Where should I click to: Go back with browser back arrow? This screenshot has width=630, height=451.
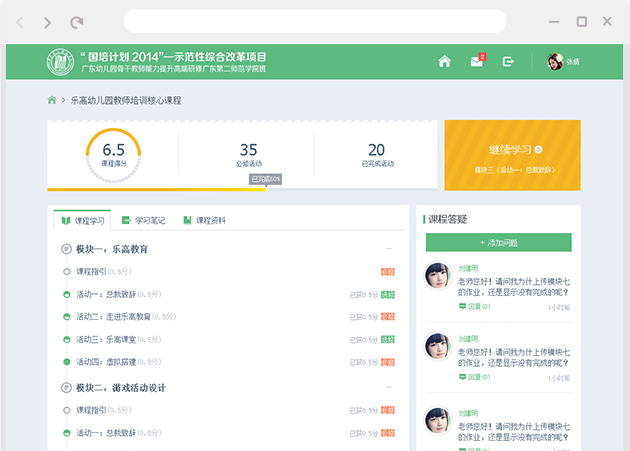point(22,22)
